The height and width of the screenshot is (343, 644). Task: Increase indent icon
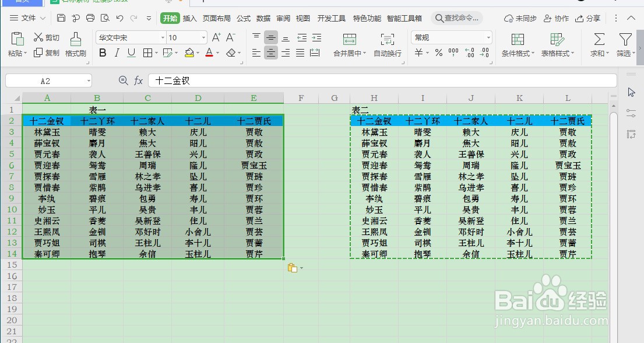tap(316, 38)
